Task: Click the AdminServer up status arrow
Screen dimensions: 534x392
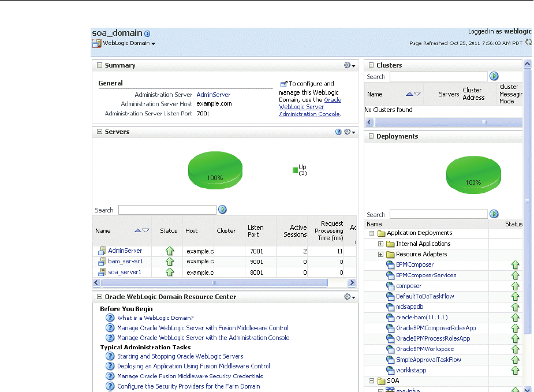Action: coord(170,251)
